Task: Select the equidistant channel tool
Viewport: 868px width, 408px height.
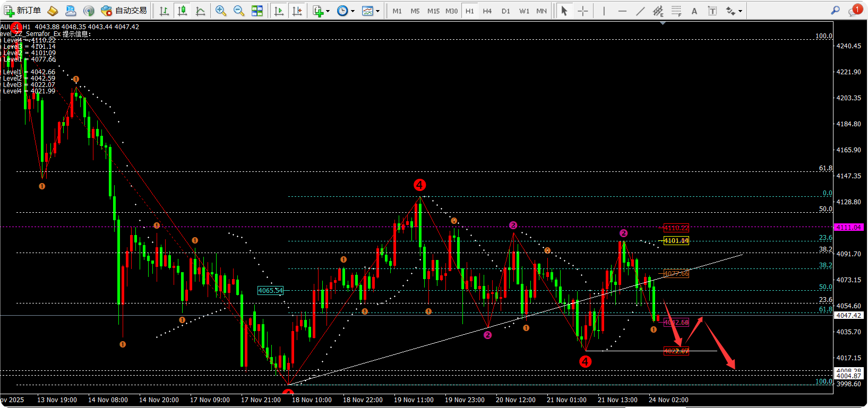Action: (x=658, y=11)
